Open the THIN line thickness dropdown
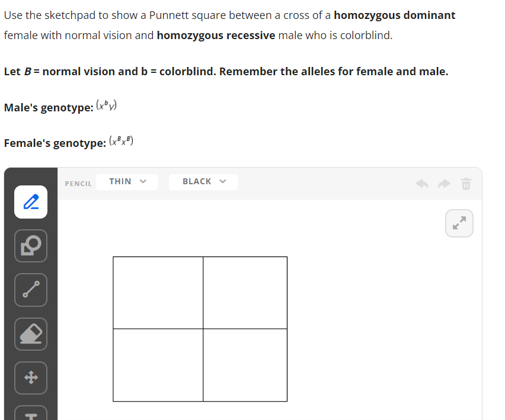 coord(127,181)
